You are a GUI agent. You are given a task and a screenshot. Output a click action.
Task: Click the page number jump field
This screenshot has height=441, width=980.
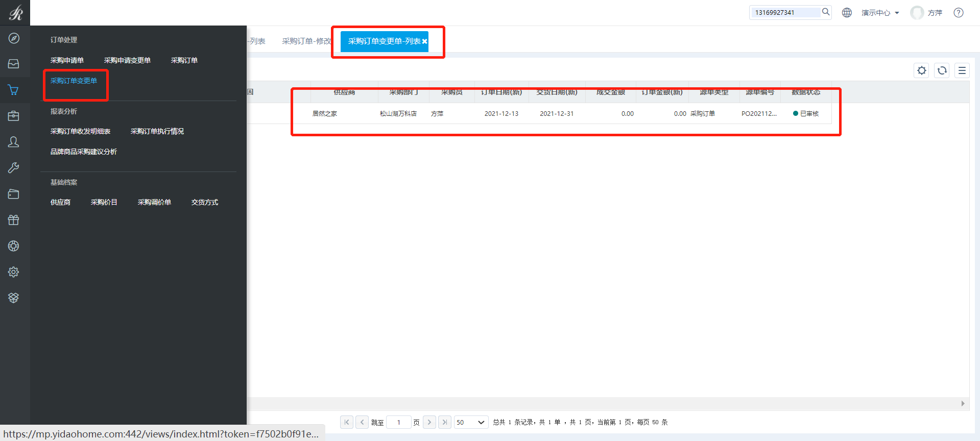(399, 422)
